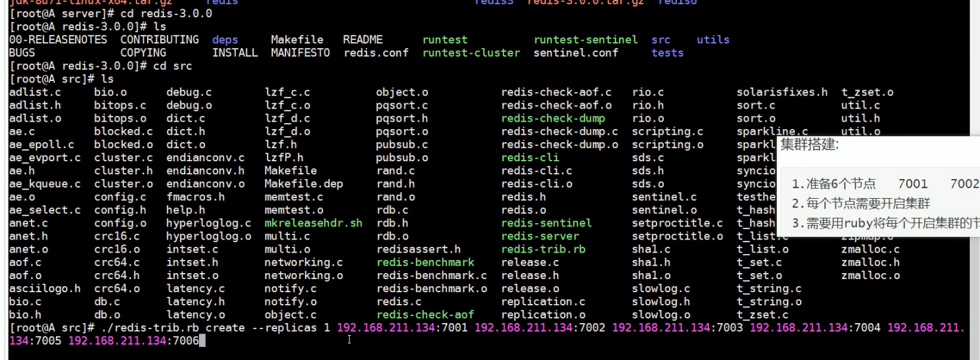Click the replication.c file name
This screenshot has height=360, width=980.
(543, 301)
